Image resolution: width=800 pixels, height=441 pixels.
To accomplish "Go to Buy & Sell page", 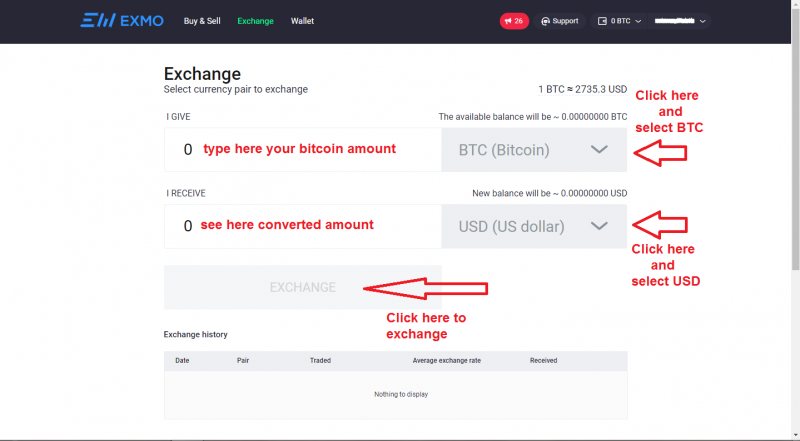I will pyautogui.click(x=203, y=21).
